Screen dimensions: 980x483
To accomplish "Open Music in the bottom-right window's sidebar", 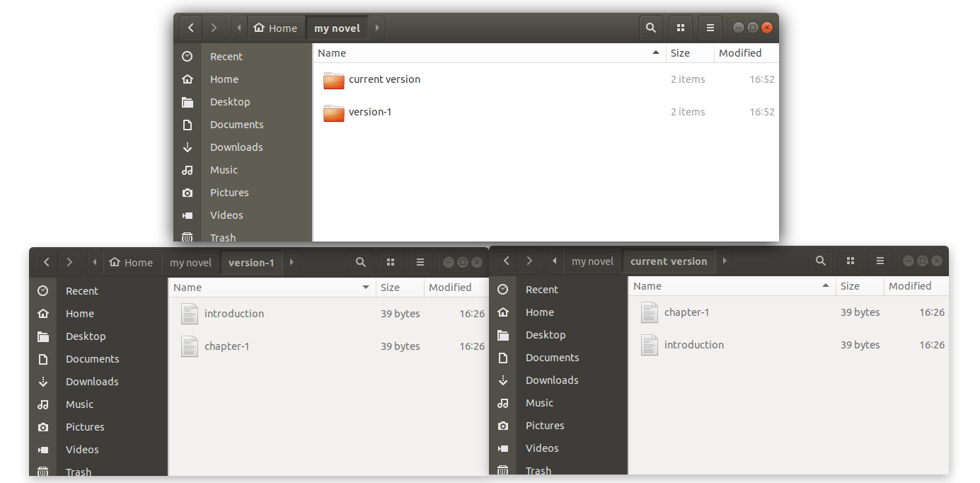I will [539, 403].
